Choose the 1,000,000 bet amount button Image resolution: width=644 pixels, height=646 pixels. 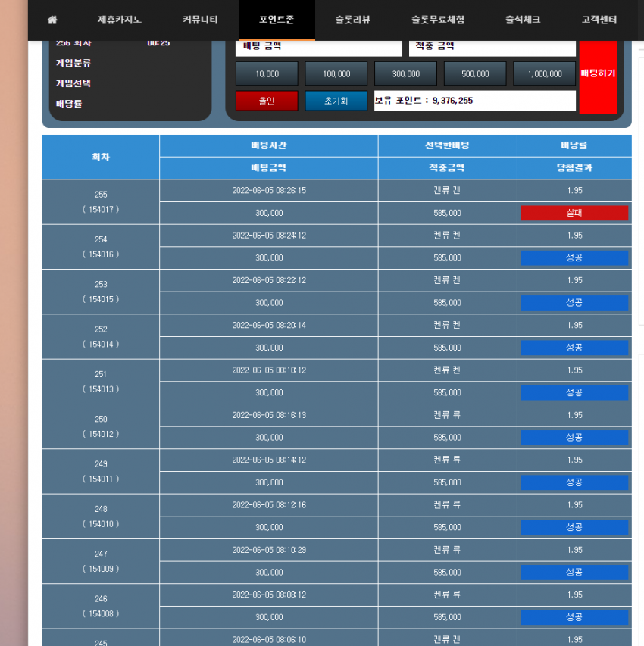545,73
